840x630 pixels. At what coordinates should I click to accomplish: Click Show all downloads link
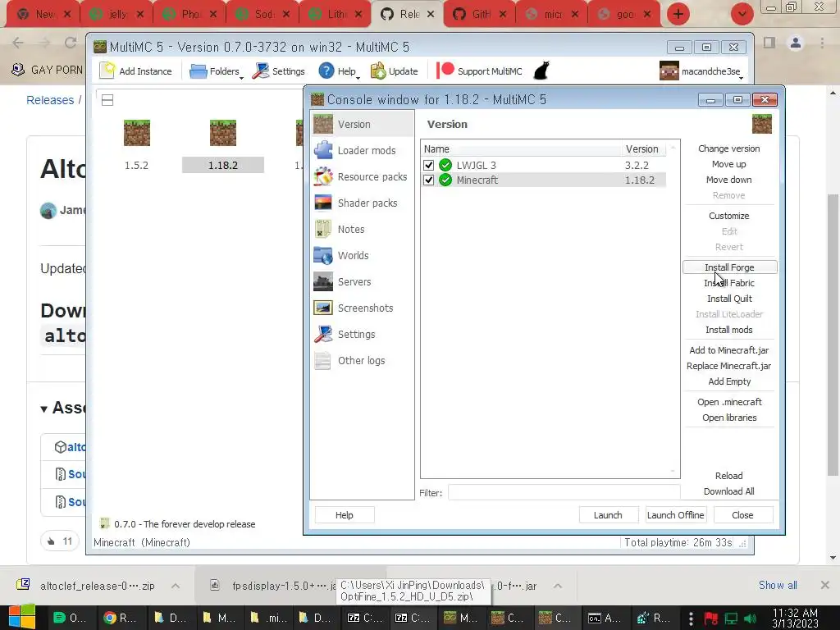tap(778, 585)
